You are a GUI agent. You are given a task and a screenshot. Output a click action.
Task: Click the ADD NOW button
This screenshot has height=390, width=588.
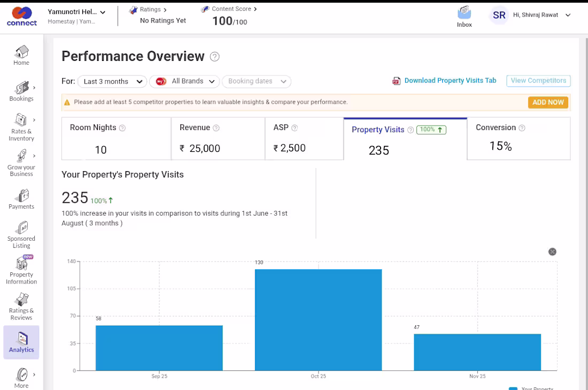pos(548,103)
